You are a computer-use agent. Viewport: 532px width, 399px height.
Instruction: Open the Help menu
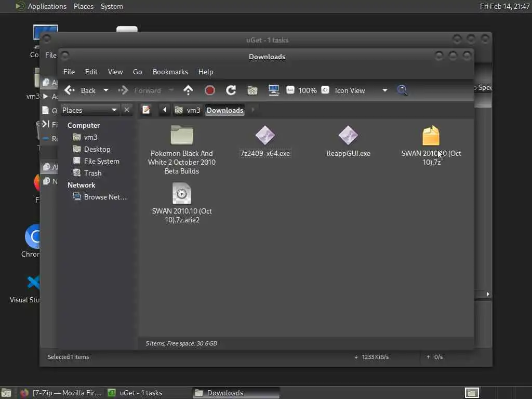point(206,72)
